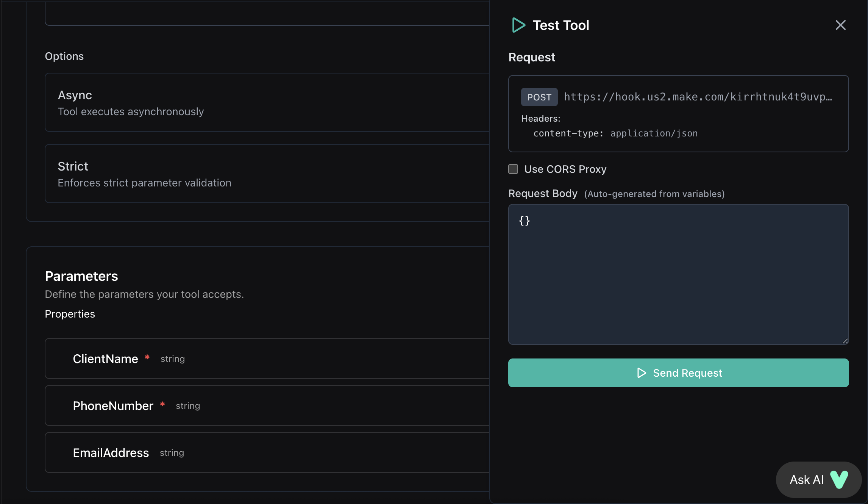The width and height of the screenshot is (868, 504).
Task: Expand the EmailAddress parameter
Action: [265, 452]
